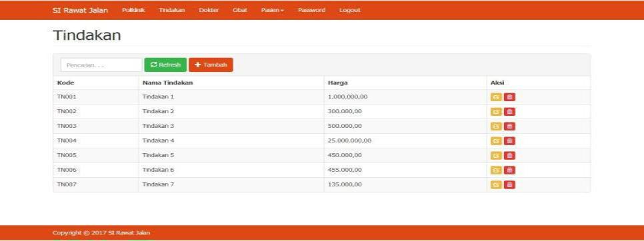Click the price 135.000,00

345,184
